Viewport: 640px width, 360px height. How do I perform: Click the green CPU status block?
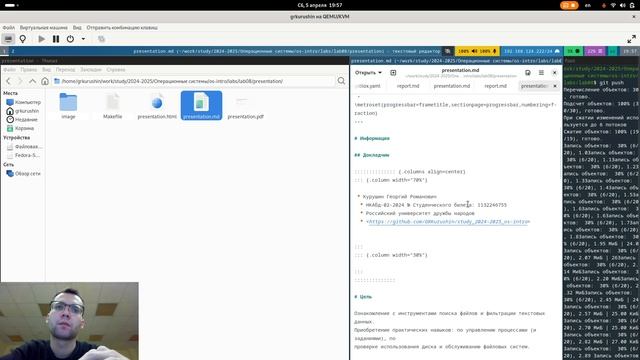pos(573,51)
